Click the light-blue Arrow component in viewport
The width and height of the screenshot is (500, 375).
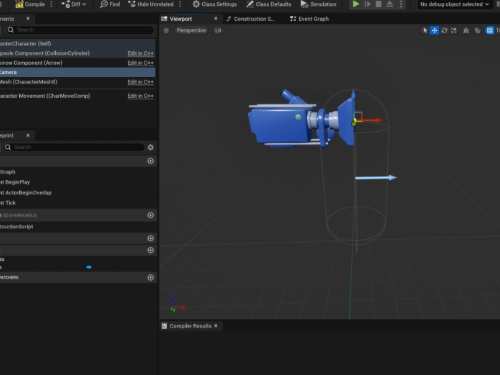click(376, 178)
